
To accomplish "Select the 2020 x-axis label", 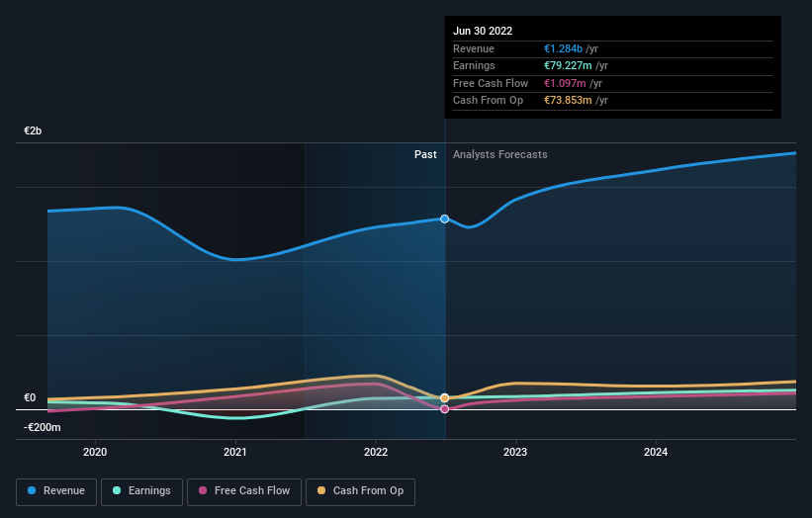I will click(95, 453).
